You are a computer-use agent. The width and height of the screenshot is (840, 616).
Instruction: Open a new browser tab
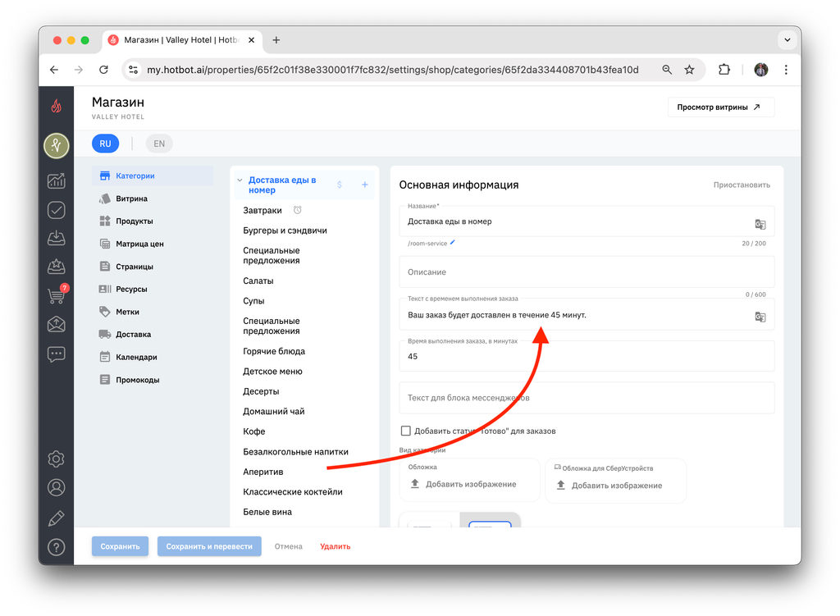(276, 40)
